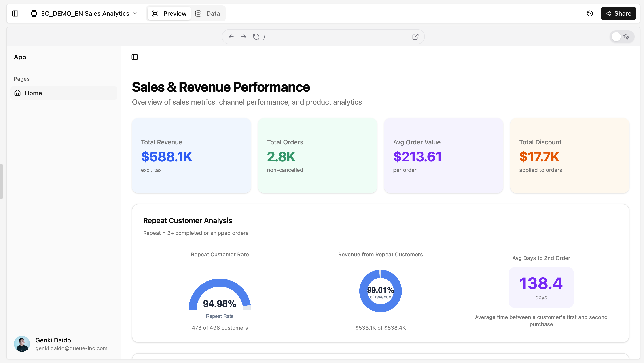This screenshot has height=363, width=644.
Task: Toggle the element inspect mode switch
Action: (x=621, y=37)
